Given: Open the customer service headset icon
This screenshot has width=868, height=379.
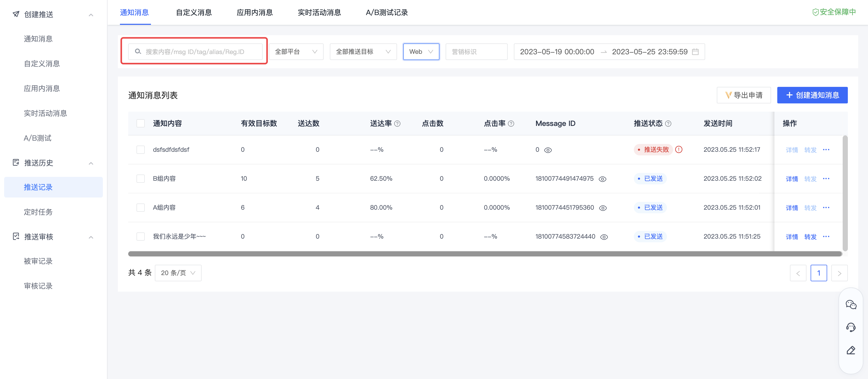Looking at the screenshot, I should click(x=851, y=327).
